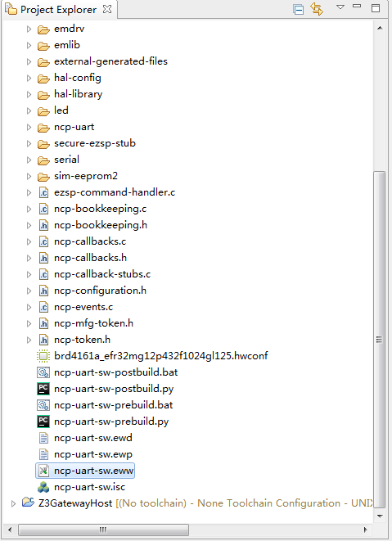Click the ncp-uart-sw.isc blocks icon
392x541 pixels.
coord(43,487)
